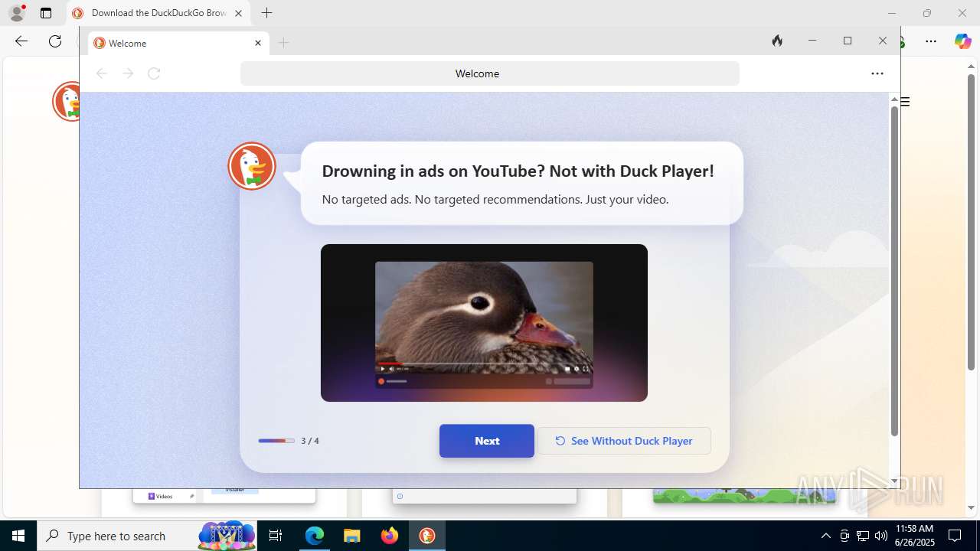Click the Fire button in DuckDuckGo title bar

pos(777,41)
